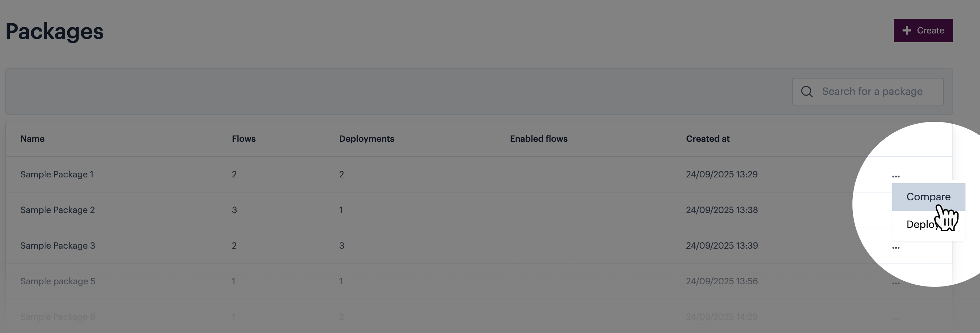This screenshot has height=333, width=980.
Task: Select Compare from the context menu
Action: point(928,197)
